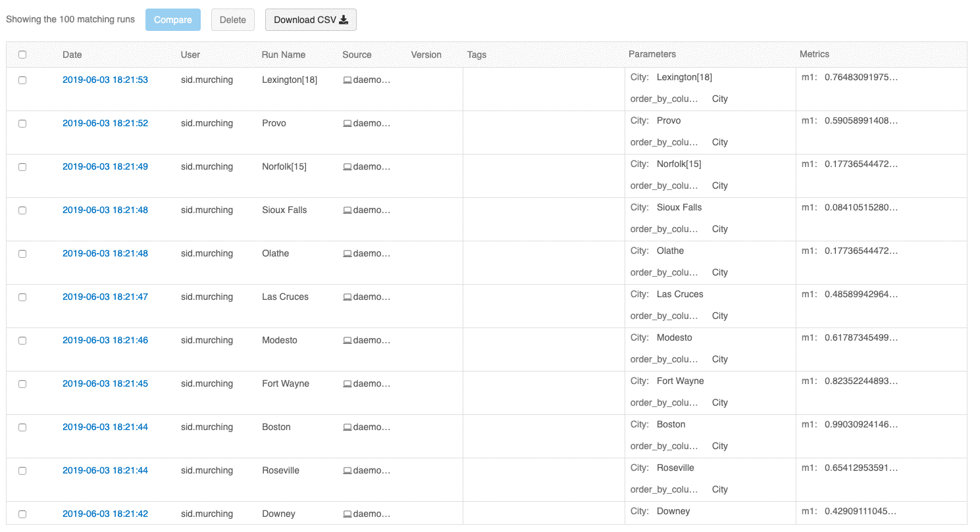This screenshot has width=980, height=532.
Task: Click the laptop source icon in Lexington[18] row
Action: 347,80
